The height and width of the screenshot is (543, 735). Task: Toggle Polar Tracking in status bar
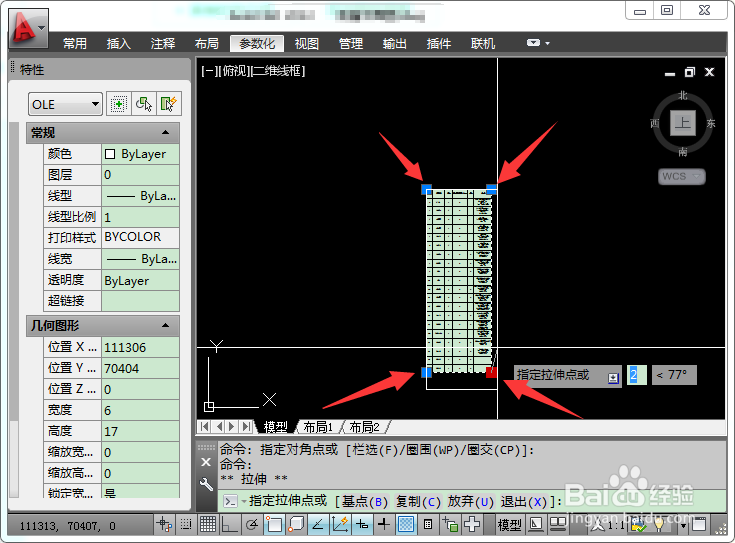coord(252,524)
